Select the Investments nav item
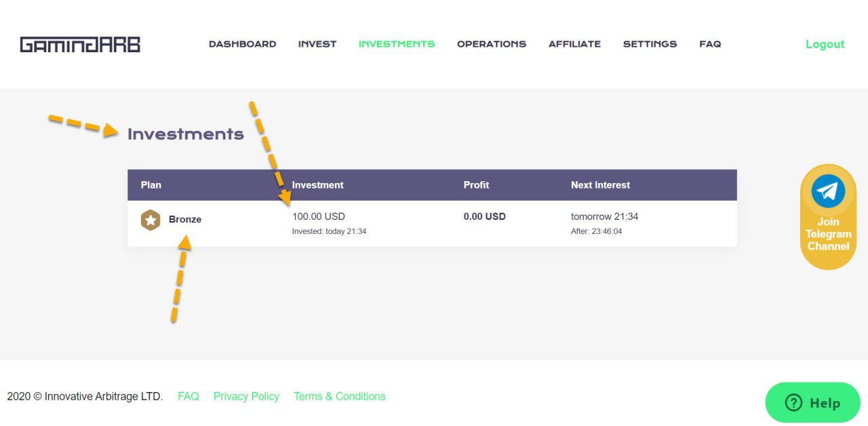Viewport: 868px width, 426px height. 397,44
